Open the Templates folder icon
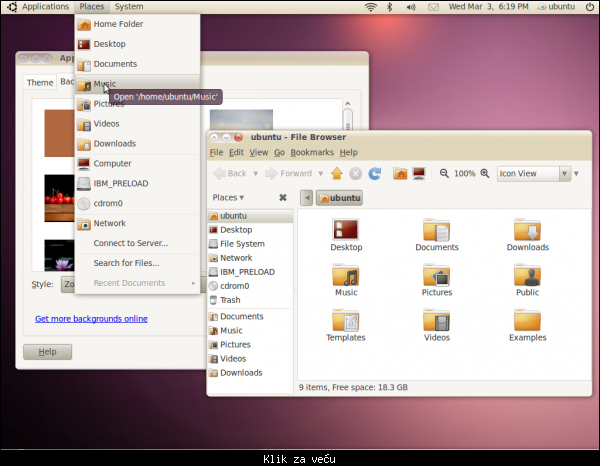The image size is (600, 466). 346,321
